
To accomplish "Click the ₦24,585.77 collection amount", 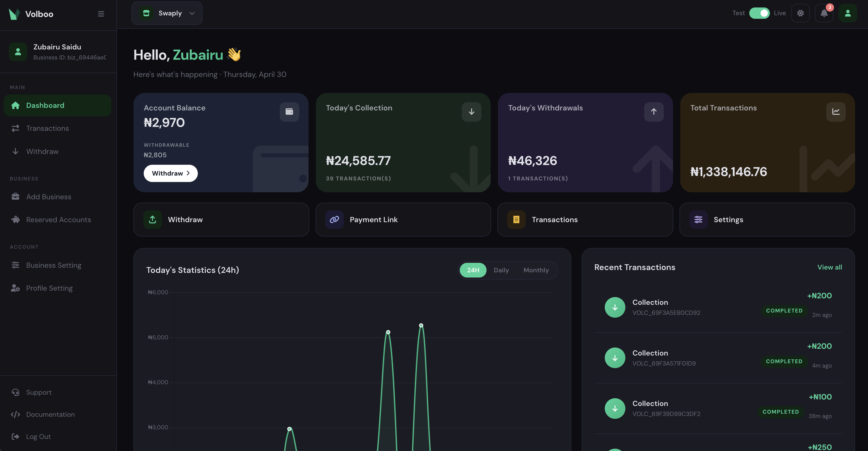I will 358,161.
